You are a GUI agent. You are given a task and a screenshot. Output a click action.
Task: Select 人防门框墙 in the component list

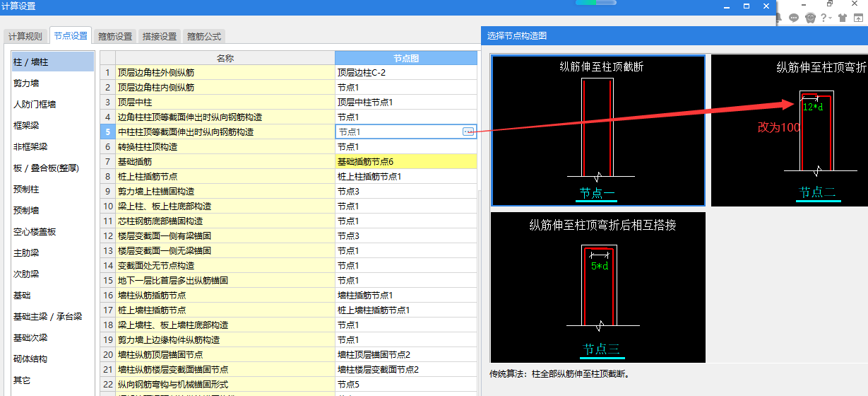53,104
